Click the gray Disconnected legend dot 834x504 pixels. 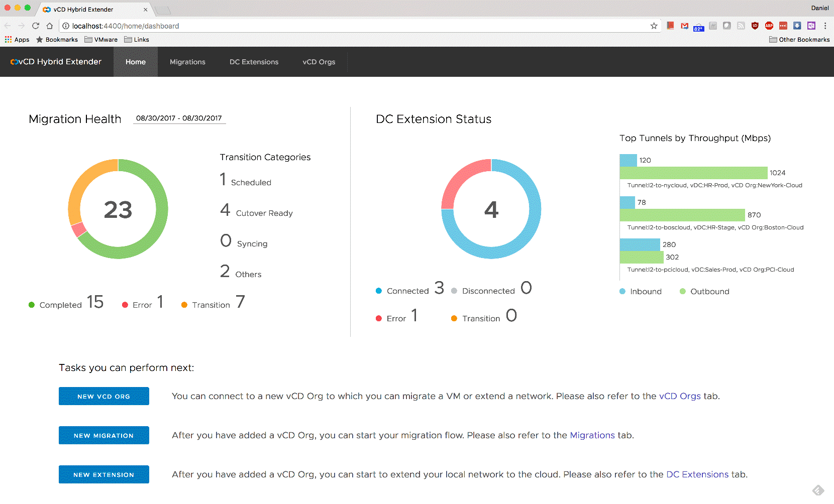[454, 291]
